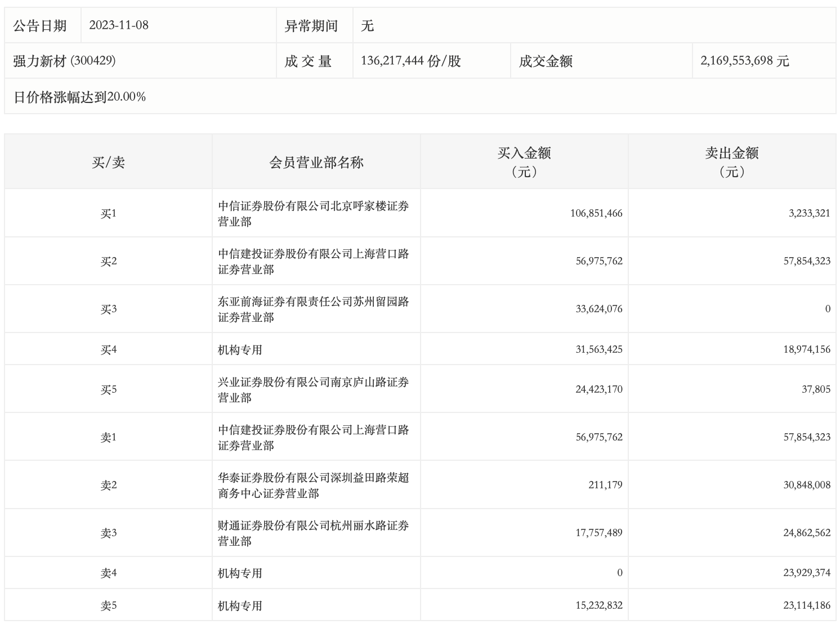Click the turnover amount 2,169,553,698 元
Viewport: 840px width, 629px height.
point(744,61)
